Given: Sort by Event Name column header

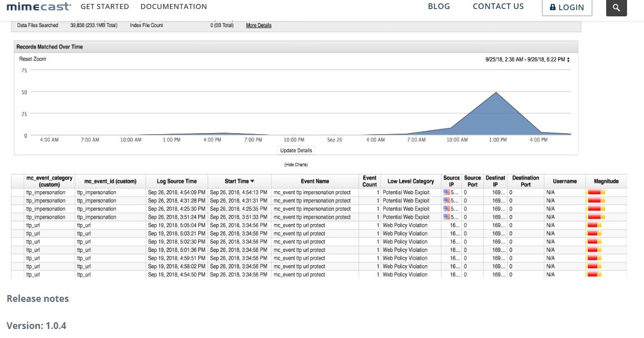Looking at the screenshot, I should pyautogui.click(x=315, y=181).
